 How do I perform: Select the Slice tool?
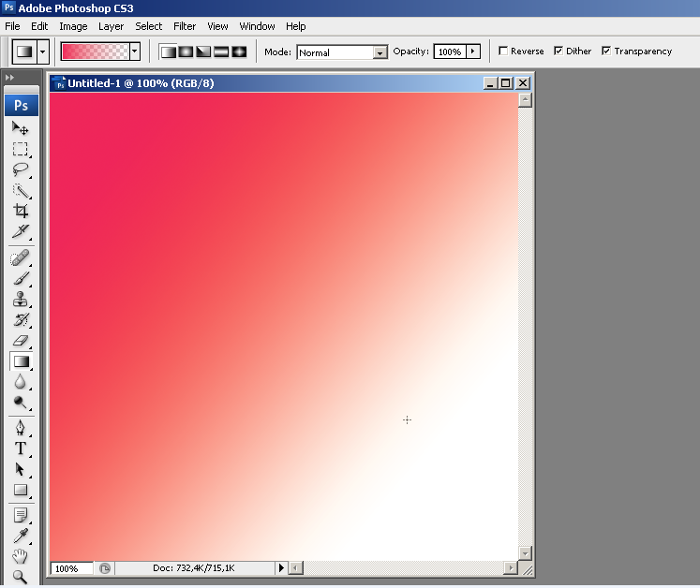pos(21,231)
